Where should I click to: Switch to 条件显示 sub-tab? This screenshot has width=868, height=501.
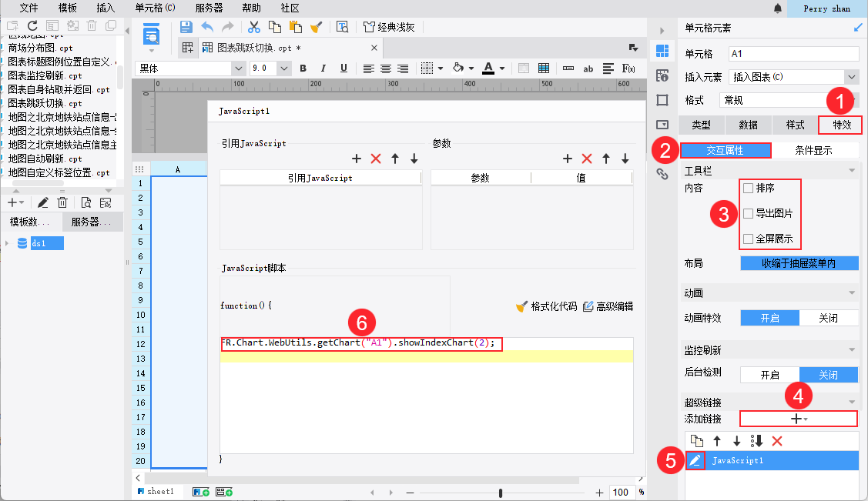point(814,150)
